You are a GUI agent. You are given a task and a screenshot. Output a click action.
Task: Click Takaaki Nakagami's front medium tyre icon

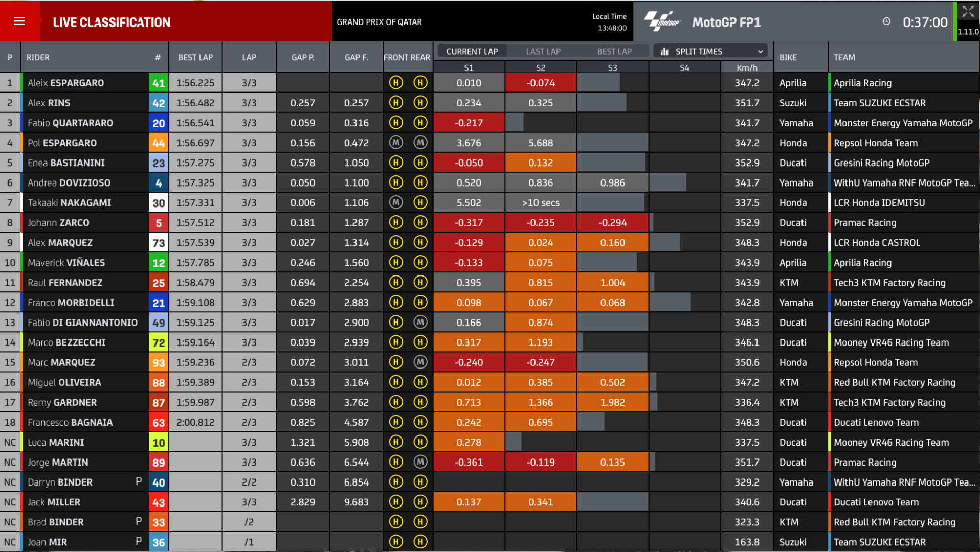click(396, 202)
